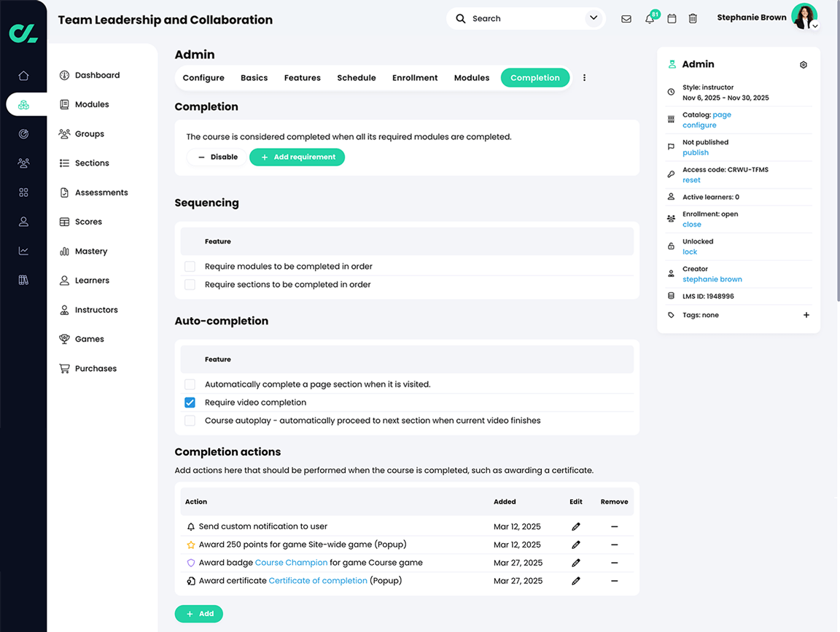Check Course autoplay to next section
840x632 pixels.
[x=190, y=420]
